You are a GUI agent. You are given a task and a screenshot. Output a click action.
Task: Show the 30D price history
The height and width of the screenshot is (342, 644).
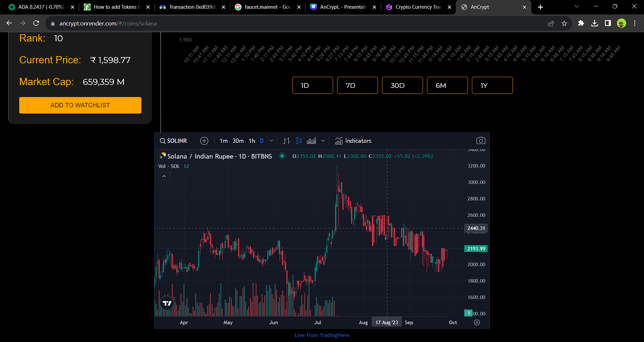click(x=402, y=85)
